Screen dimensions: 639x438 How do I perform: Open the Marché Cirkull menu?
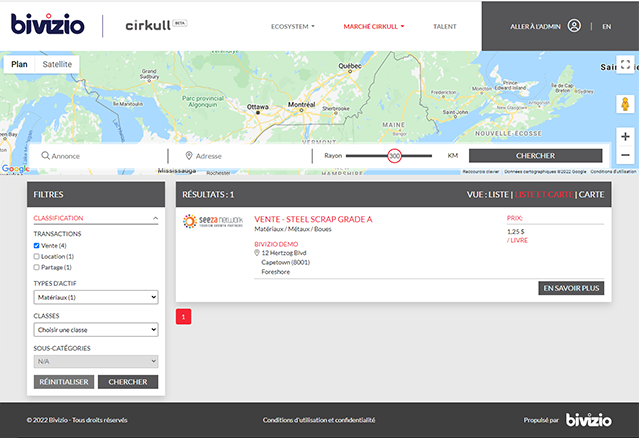coord(373,27)
